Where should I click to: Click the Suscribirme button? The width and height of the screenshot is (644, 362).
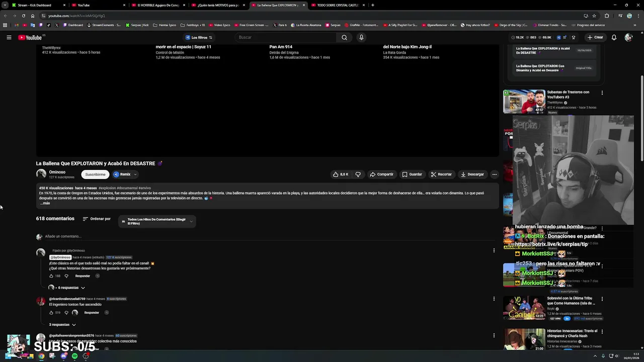coord(95,174)
